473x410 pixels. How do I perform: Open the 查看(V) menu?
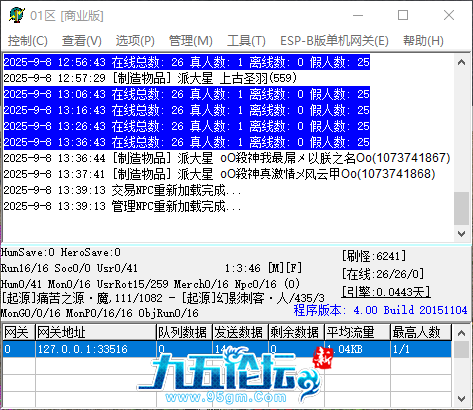82,41
